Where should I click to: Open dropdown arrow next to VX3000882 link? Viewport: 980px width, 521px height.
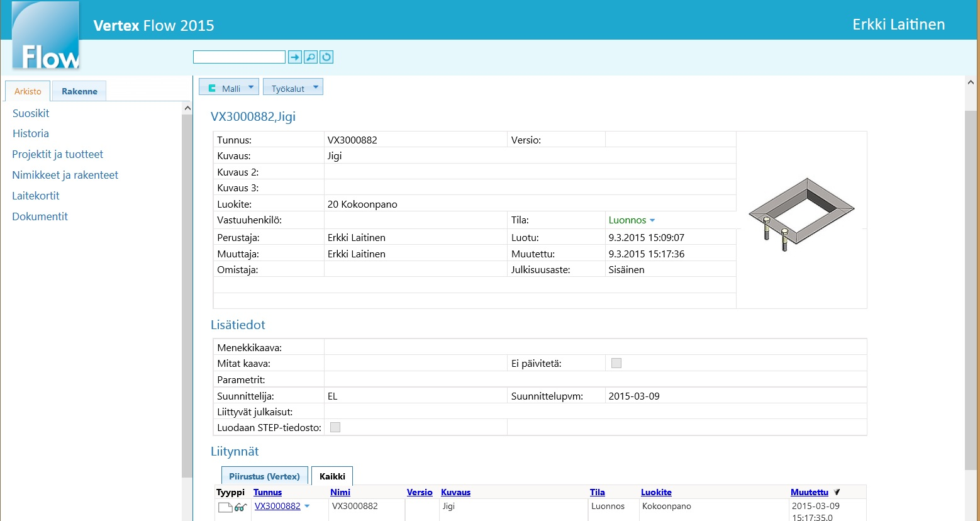(307, 506)
